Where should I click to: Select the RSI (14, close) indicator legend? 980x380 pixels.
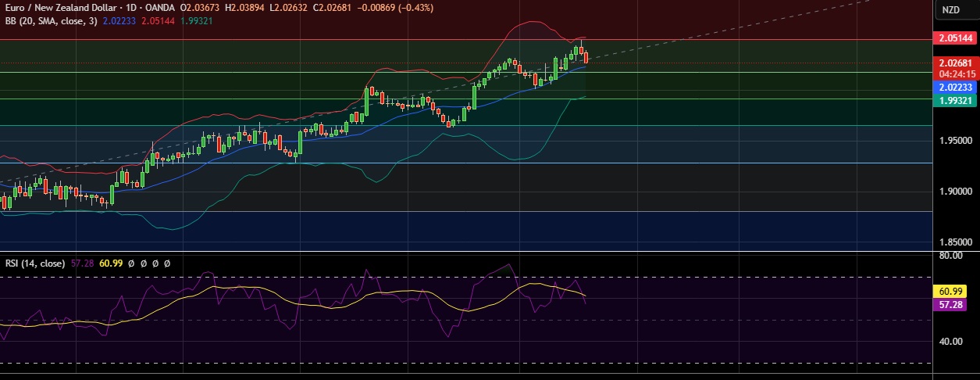pos(35,263)
